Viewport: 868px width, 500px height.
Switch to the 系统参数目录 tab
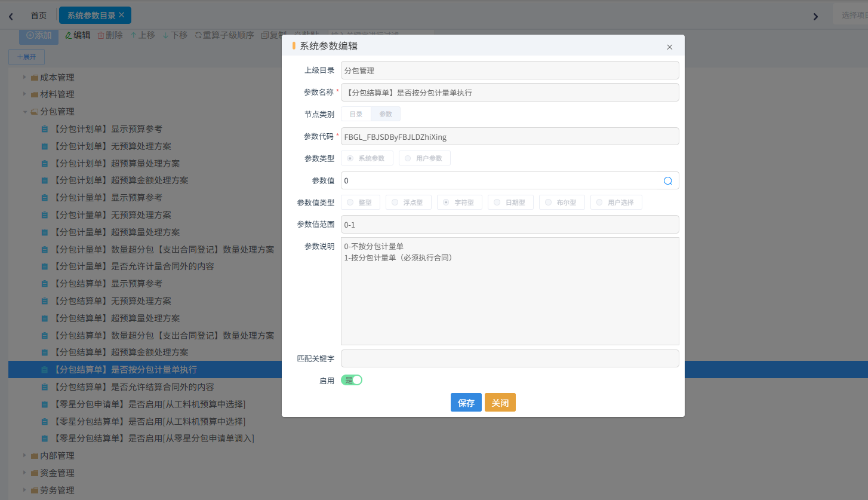coord(95,15)
